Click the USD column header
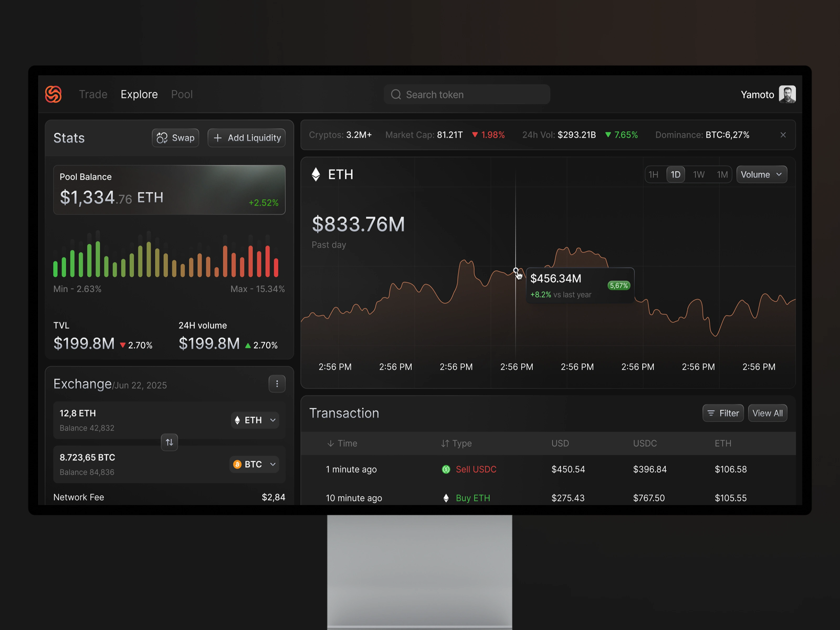 coord(560,443)
